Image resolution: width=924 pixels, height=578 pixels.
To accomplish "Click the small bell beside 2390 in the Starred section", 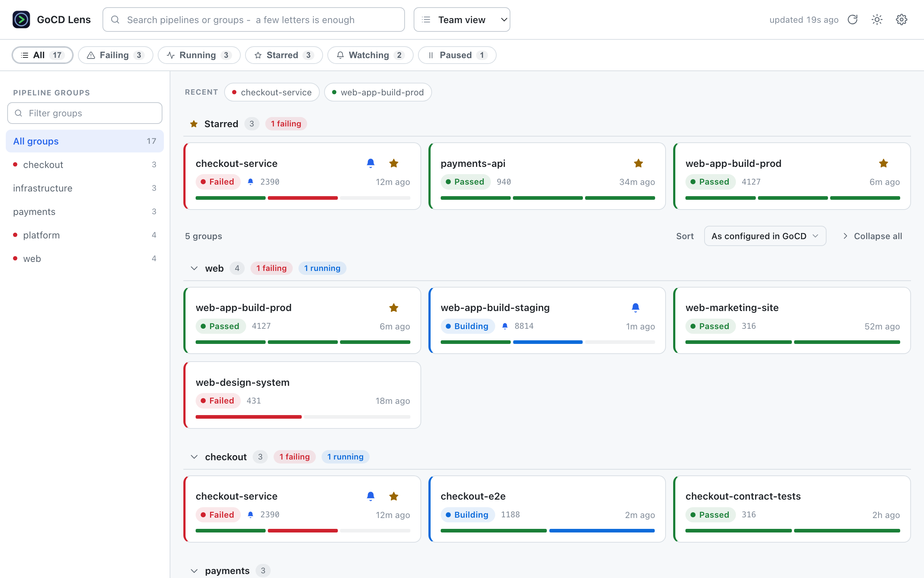I will 250,182.
